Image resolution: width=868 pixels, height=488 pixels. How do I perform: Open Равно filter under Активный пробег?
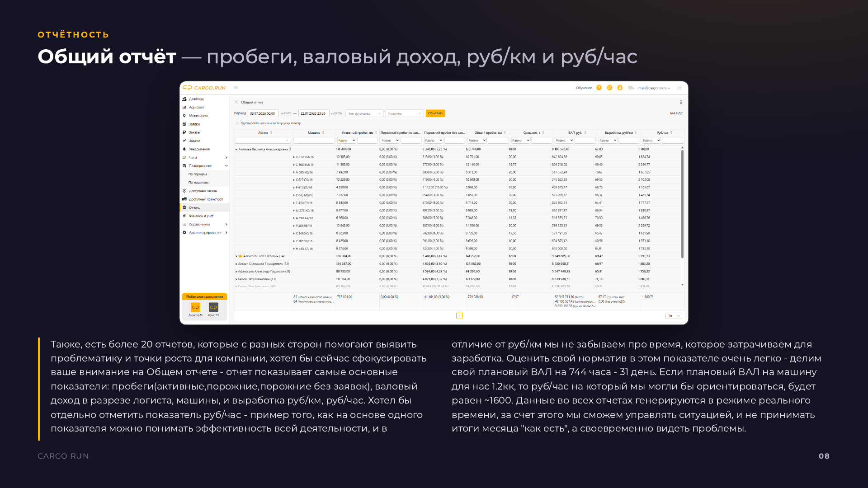click(x=346, y=141)
